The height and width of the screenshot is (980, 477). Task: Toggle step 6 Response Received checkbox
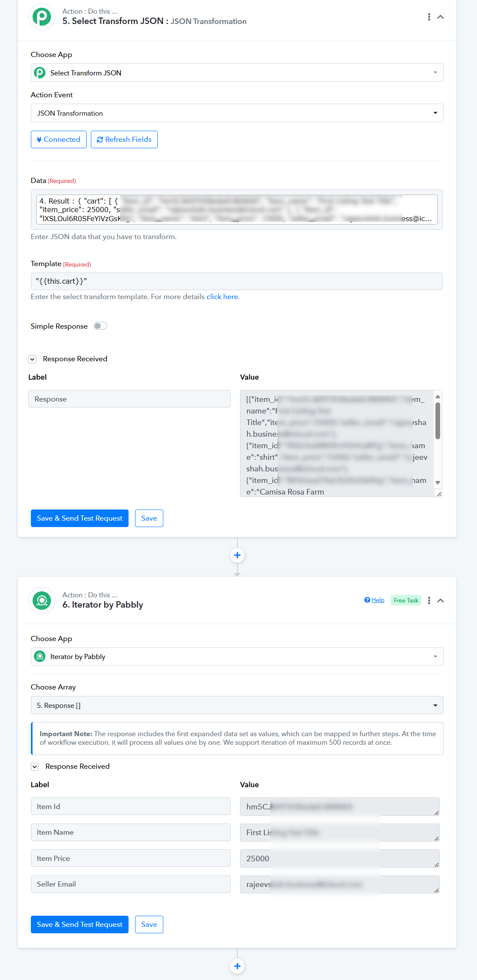tap(35, 767)
